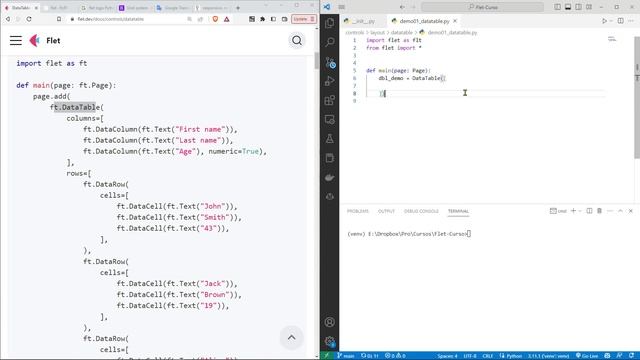This screenshot has height=360, width=640.
Task: Toggle the secondary side bar layout
Action: click(578, 7)
